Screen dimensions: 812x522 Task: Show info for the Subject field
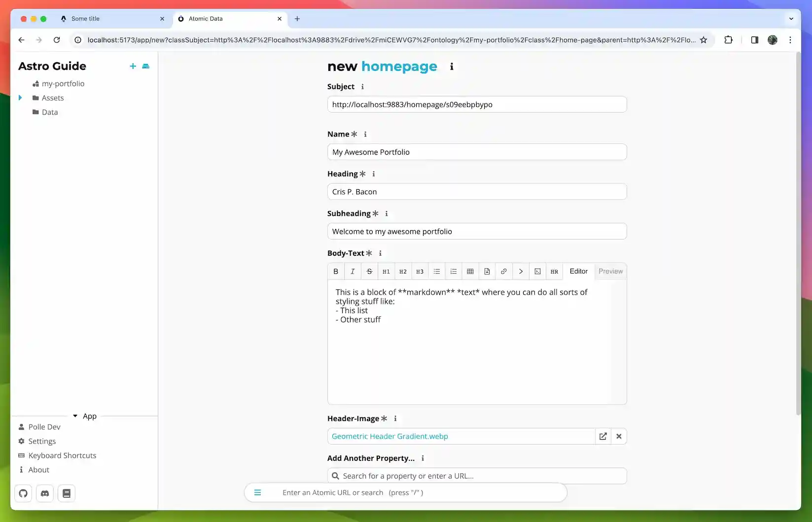[x=362, y=87]
